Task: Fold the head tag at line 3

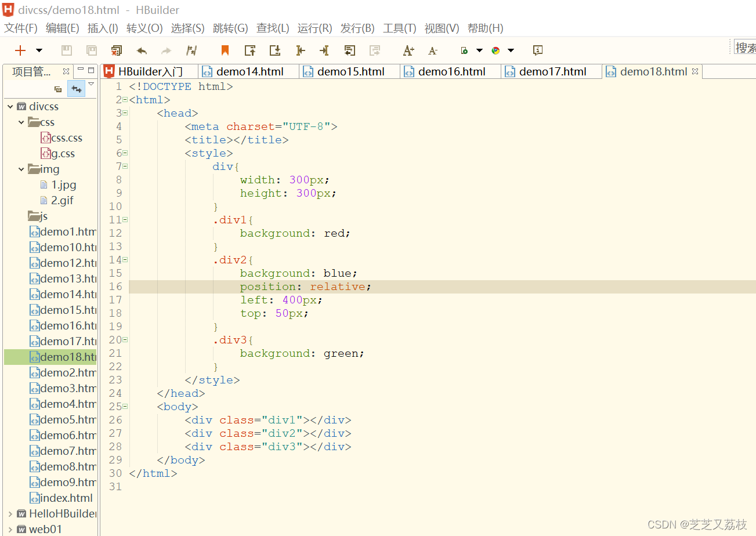Action: [125, 113]
